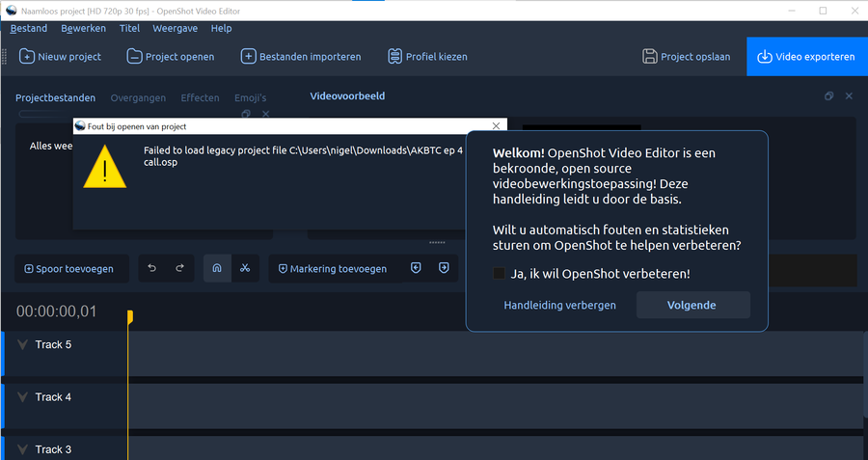Click the timeline vertical scrollbar
This screenshot has height=460, width=868.
[865, 373]
